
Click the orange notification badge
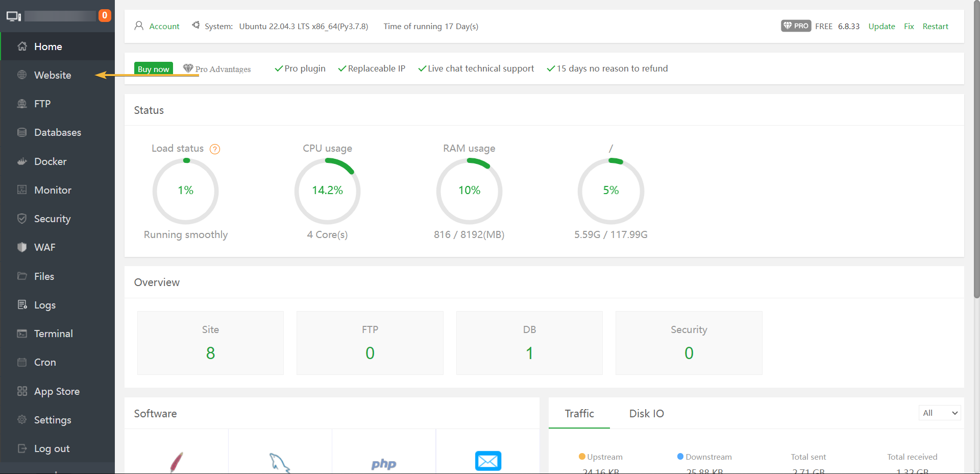(x=105, y=15)
